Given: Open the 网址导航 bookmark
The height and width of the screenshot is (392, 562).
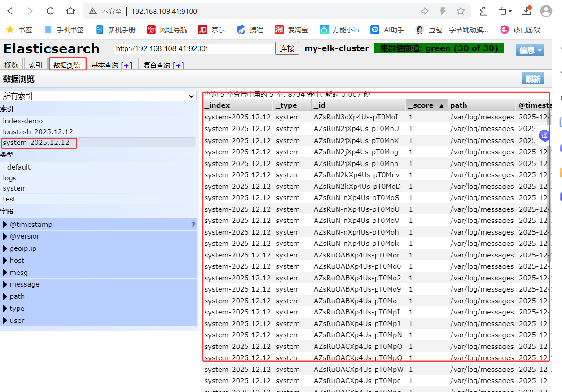Looking at the screenshot, I should click(x=167, y=30).
